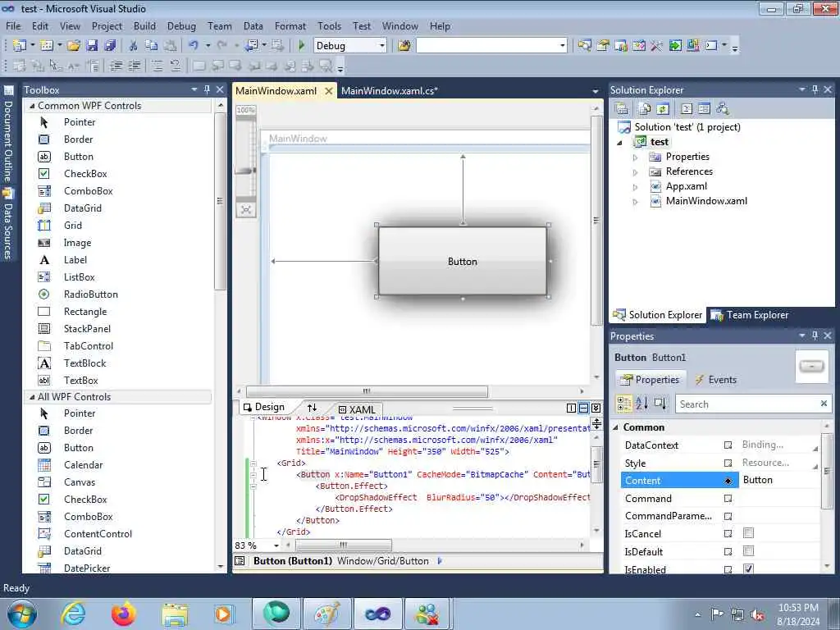Image resolution: width=840 pixels, height=630 pixels.
Task: Click the Open File toolbar icon
Action: coord(74,46)
